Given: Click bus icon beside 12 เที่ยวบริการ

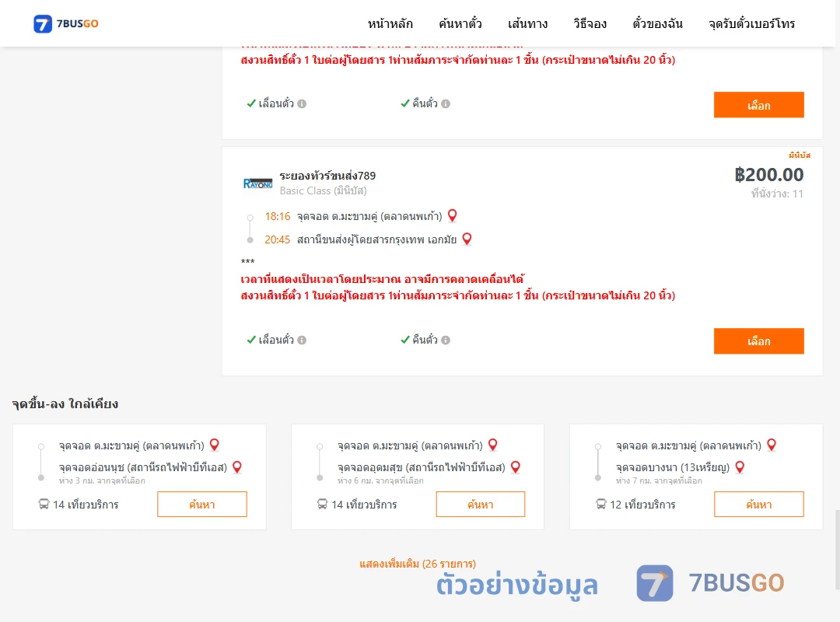Looking at the screenshot, I should [x=601, y=504].
